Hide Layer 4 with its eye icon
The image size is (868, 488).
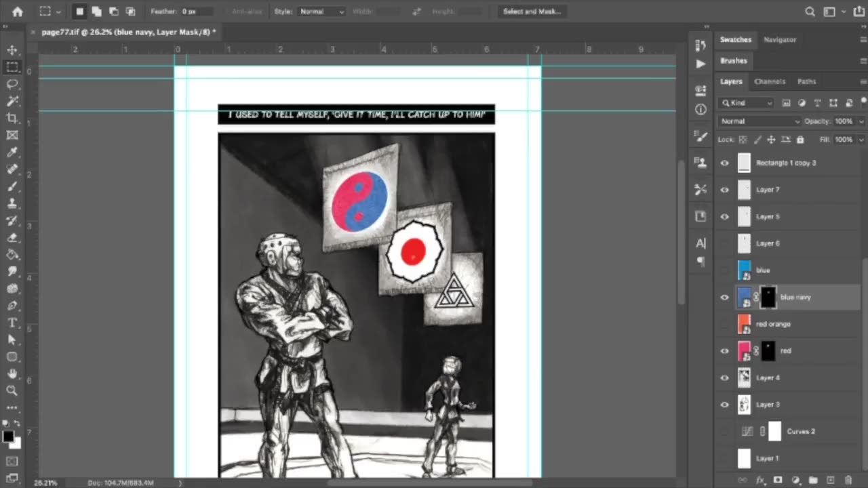pos(724,378)
